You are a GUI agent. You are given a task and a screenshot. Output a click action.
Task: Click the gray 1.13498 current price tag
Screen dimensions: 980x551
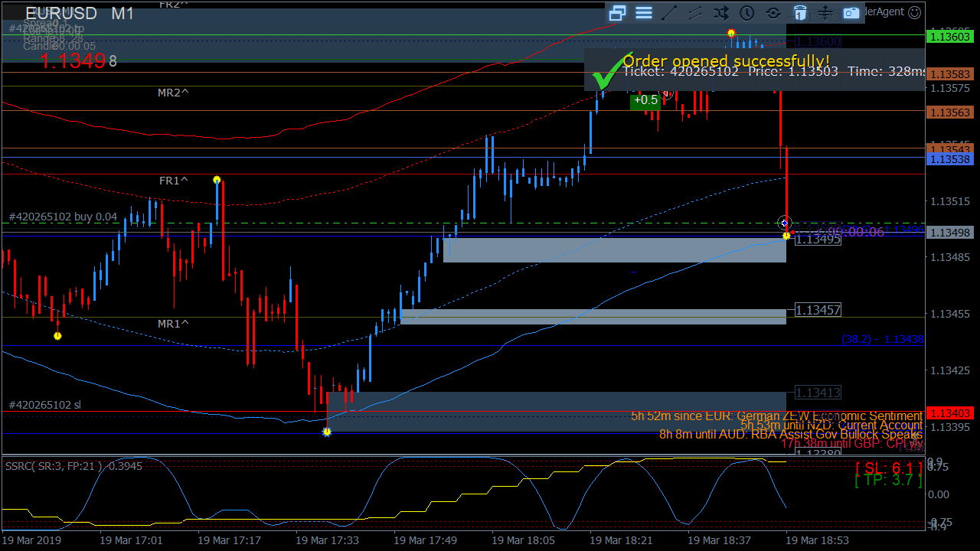click(x=949, y=233)
